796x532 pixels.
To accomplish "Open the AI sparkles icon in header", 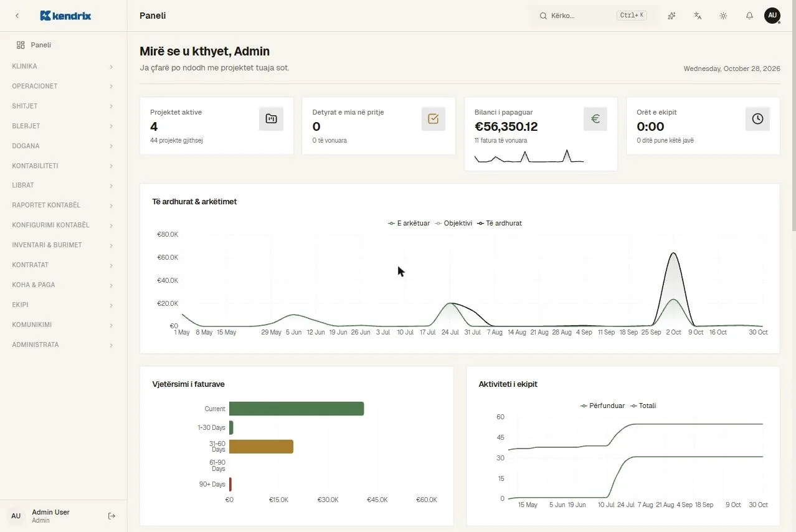I will click(x=671, y=16).
